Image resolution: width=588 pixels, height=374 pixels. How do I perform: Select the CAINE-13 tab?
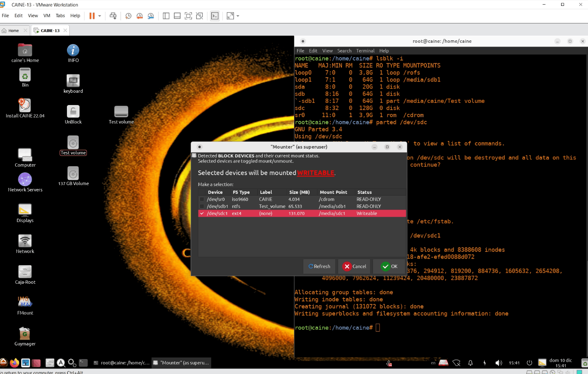[x=50, y=31]
